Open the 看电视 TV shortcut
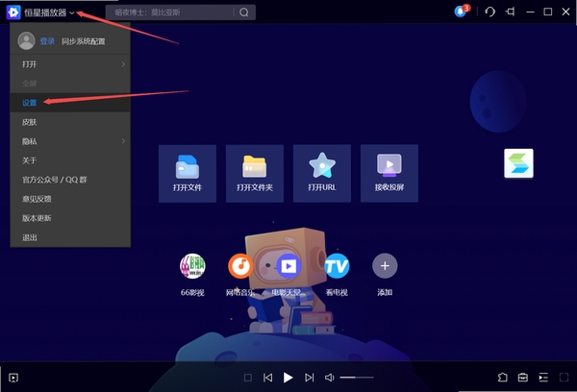 point(337,266)
